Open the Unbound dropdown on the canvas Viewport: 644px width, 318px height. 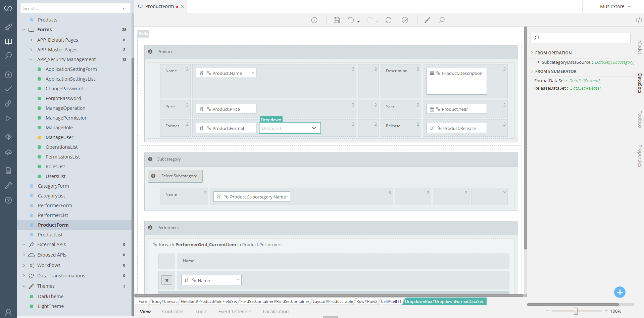click(x=289, y=128)
